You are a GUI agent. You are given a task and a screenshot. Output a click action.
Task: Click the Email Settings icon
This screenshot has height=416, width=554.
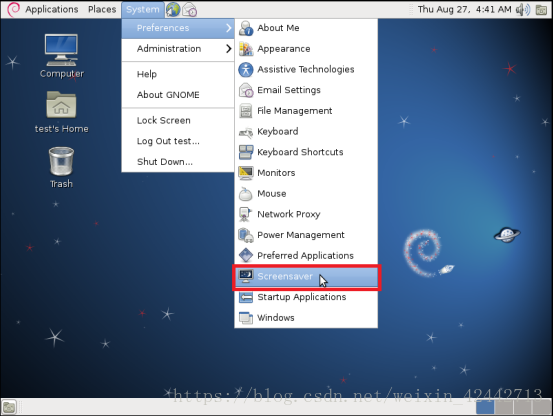[x=246, y=90]
